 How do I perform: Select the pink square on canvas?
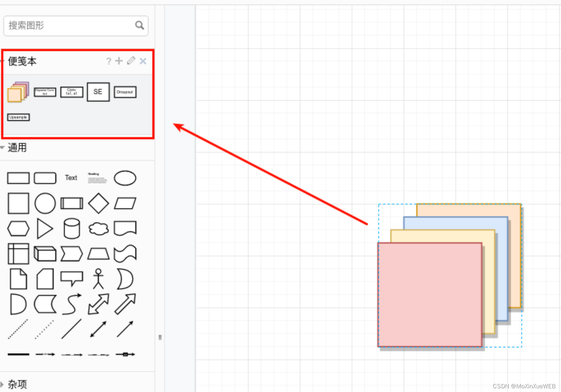(430, 295)
